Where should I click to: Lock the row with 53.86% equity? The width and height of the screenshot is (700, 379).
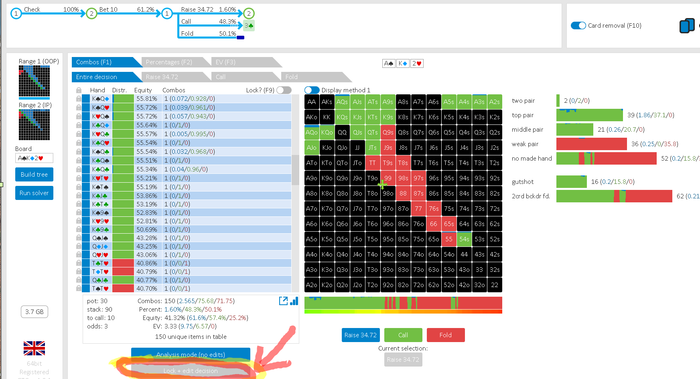pyautogui.click(x=79, y=196)
